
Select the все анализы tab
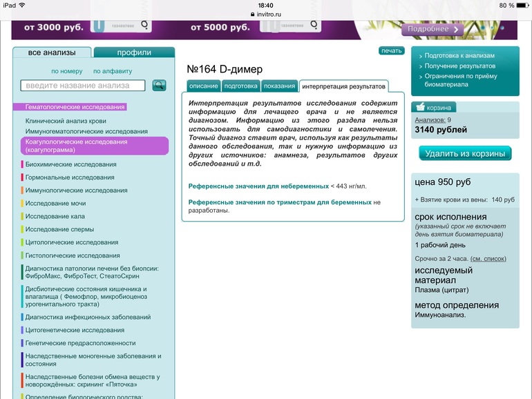click(52, 52)
